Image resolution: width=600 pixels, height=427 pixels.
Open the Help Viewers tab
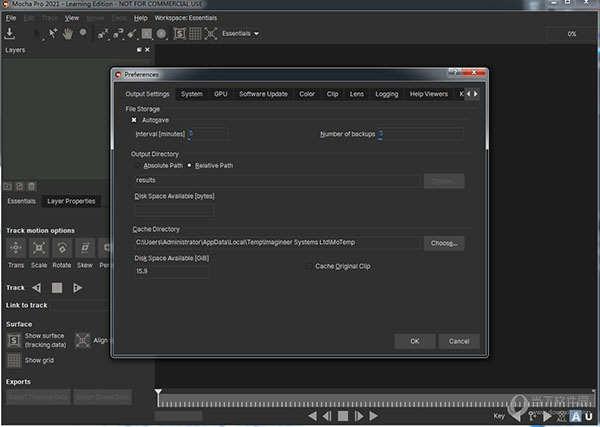point(429,94)
